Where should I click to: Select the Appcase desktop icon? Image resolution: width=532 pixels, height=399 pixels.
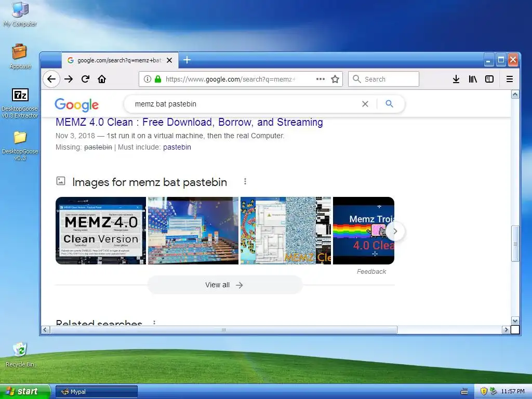(20, 56)
